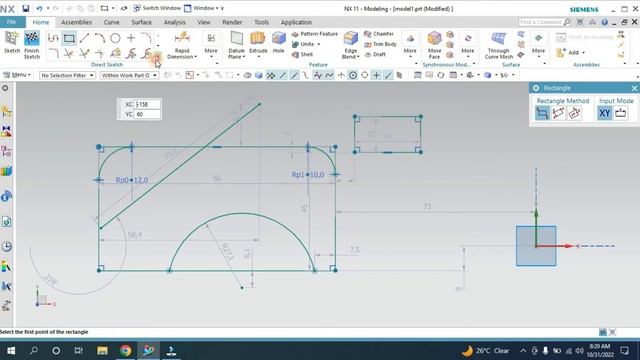Close the Rectangle dialog
The height and width of the screenshot is (360, 640).
point(634,88)
